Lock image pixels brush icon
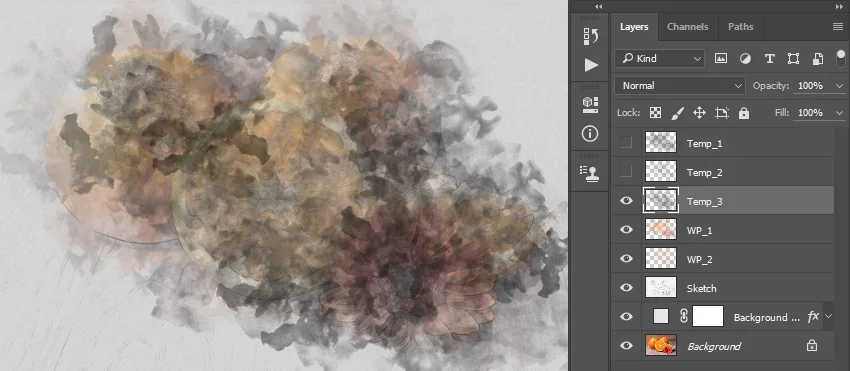 point(678,113)
